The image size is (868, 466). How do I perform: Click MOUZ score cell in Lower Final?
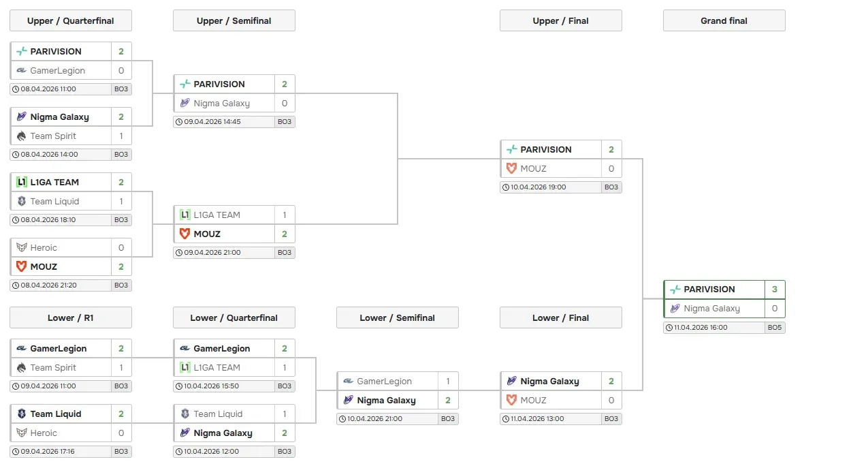tap(611, 400)
